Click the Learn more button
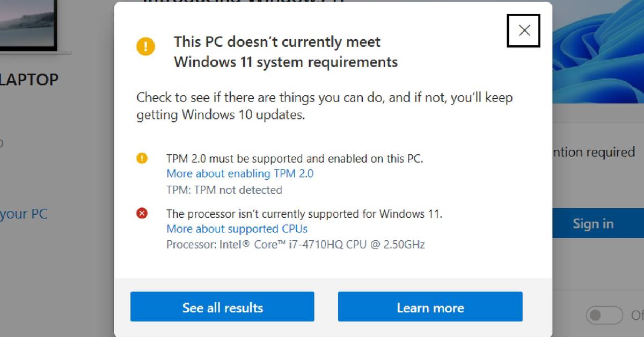Screen dimensions: 644x337 430,307
